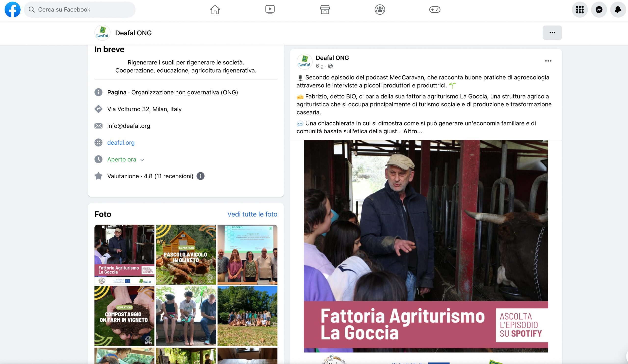628x364 pixels.
Task: Click Vedi tutte le foto link
Action: click(x=252, y=214)
